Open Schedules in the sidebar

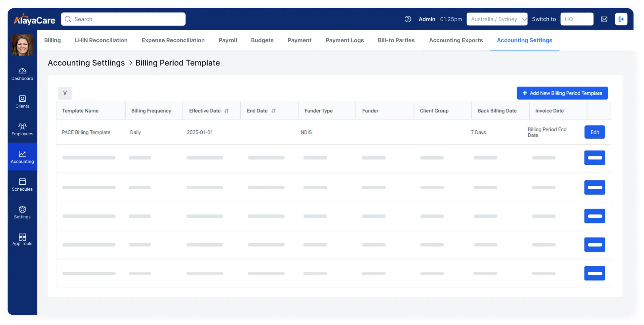point(22,185)
